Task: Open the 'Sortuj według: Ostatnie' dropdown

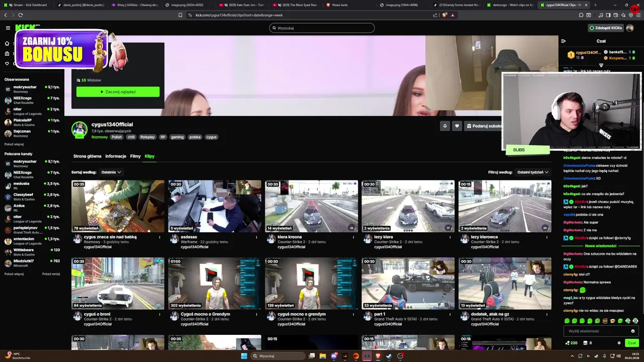Action: point(111,172)
